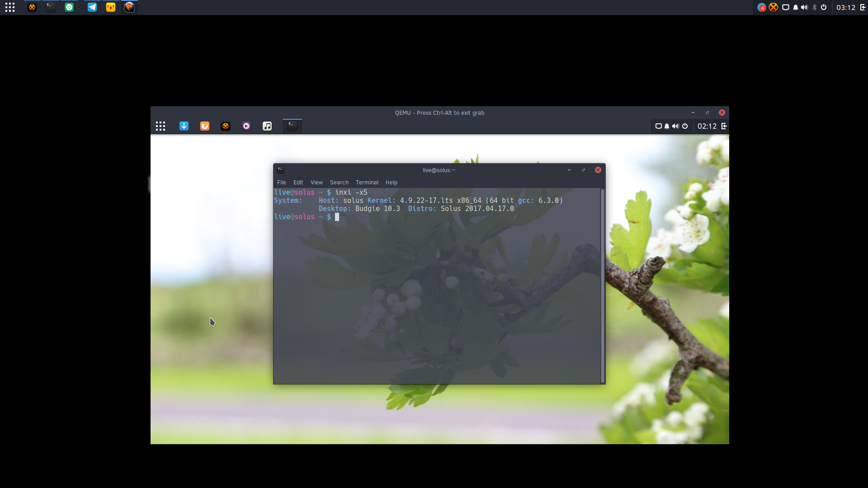This screenshot has width=868, height=488.
Task: Click the guest power icon
Action: [x=685, y=126]
